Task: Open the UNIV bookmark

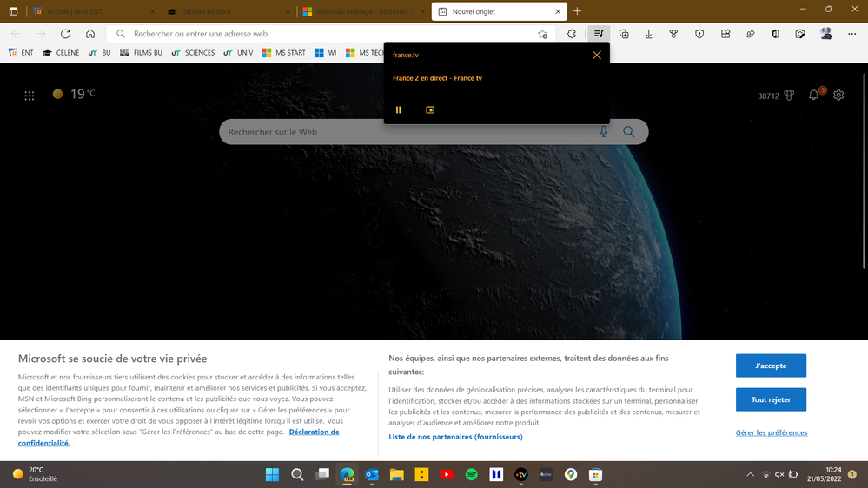Action: click(239, 53)
